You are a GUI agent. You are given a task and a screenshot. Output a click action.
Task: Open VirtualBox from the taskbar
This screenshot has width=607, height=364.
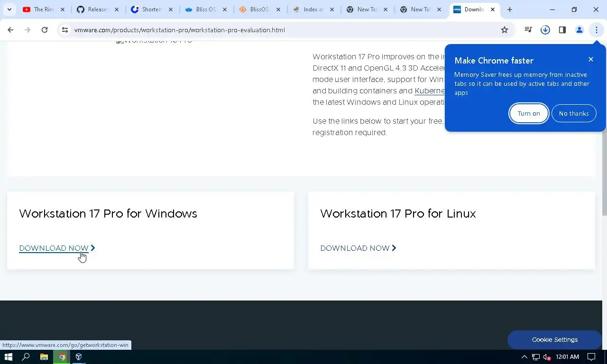click(x=79, y=357)
